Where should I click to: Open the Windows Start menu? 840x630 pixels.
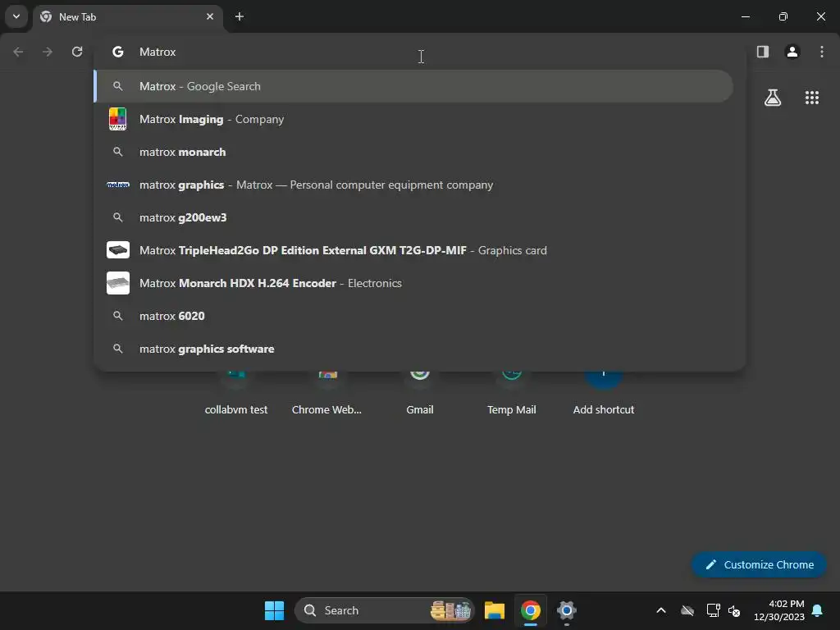click(274, 610)
